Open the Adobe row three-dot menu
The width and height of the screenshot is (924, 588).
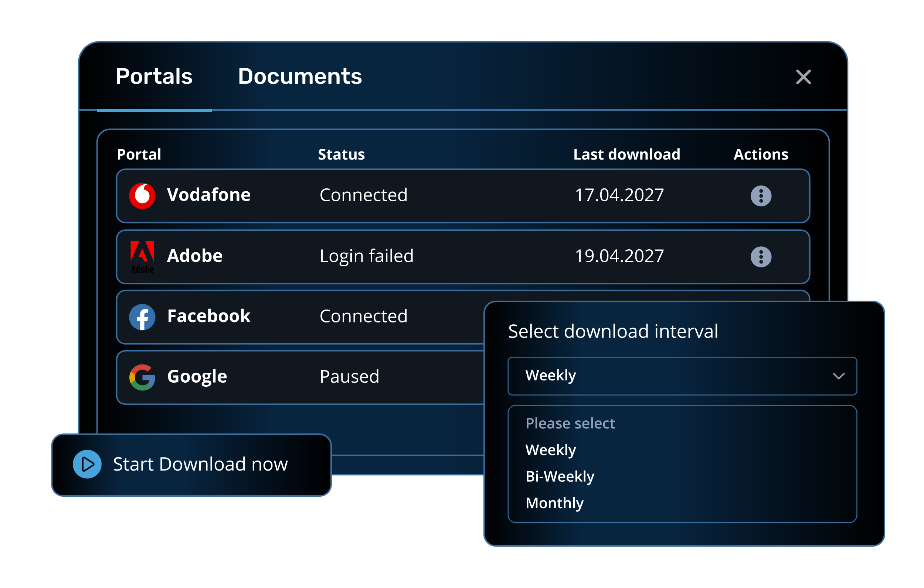761,257
